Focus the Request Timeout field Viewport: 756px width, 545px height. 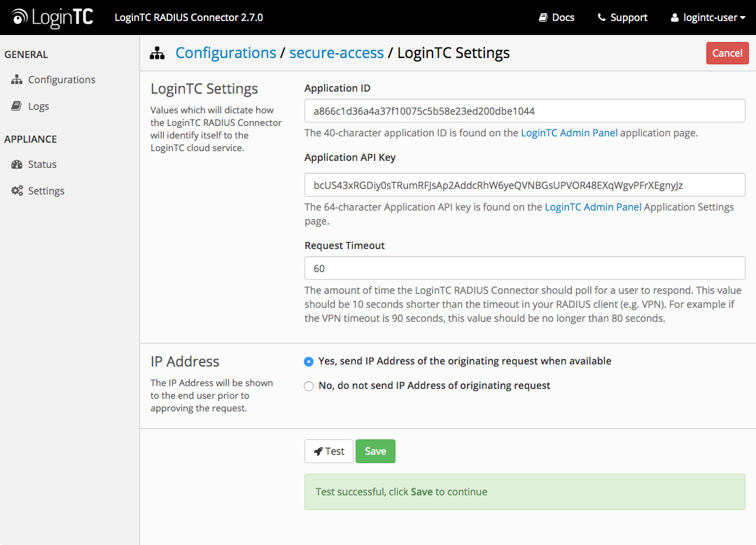524,269
